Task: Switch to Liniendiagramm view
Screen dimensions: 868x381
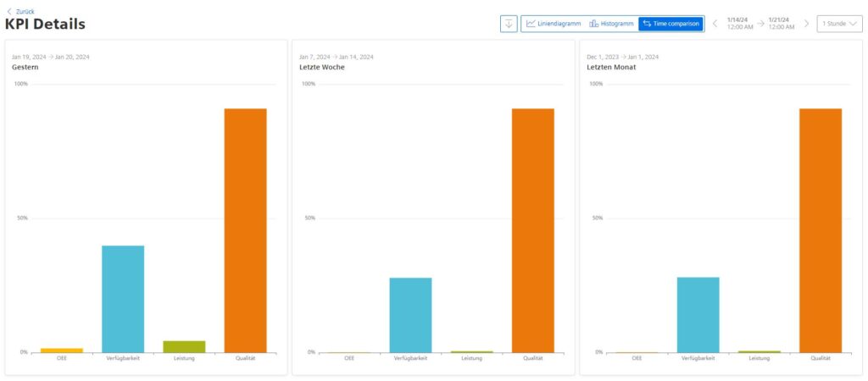Action: [553, 24]
